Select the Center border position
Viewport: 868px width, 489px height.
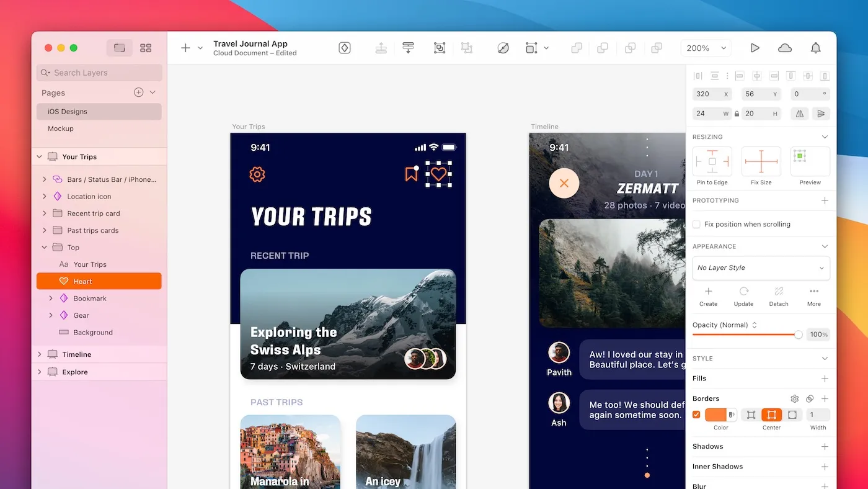point(771,415)
